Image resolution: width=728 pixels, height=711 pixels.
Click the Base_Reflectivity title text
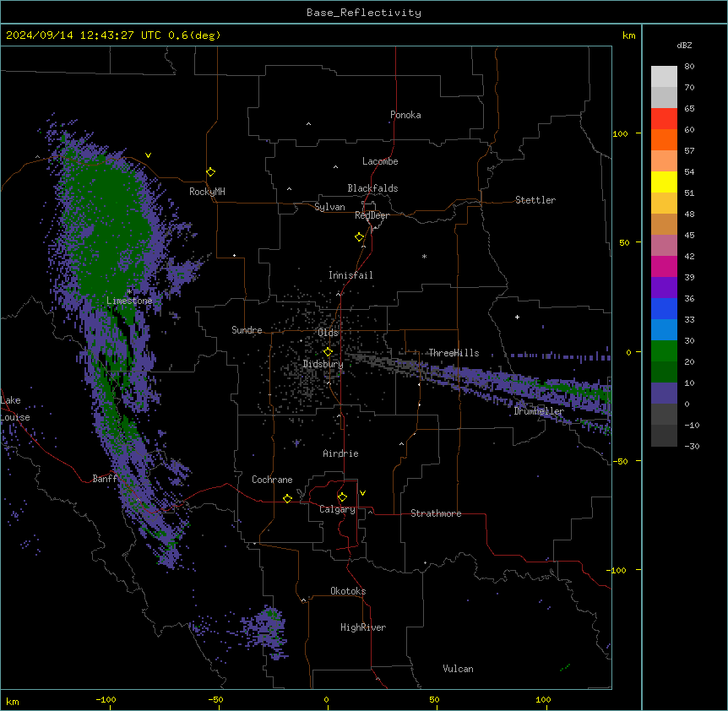(x=364, y=13)
